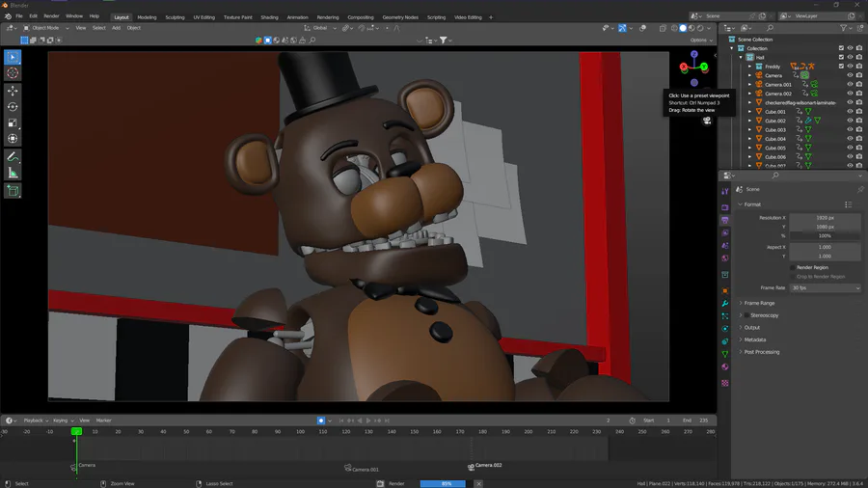
Task: Switch to the Animation workspace tab
Action: click(x=297, y=17)
